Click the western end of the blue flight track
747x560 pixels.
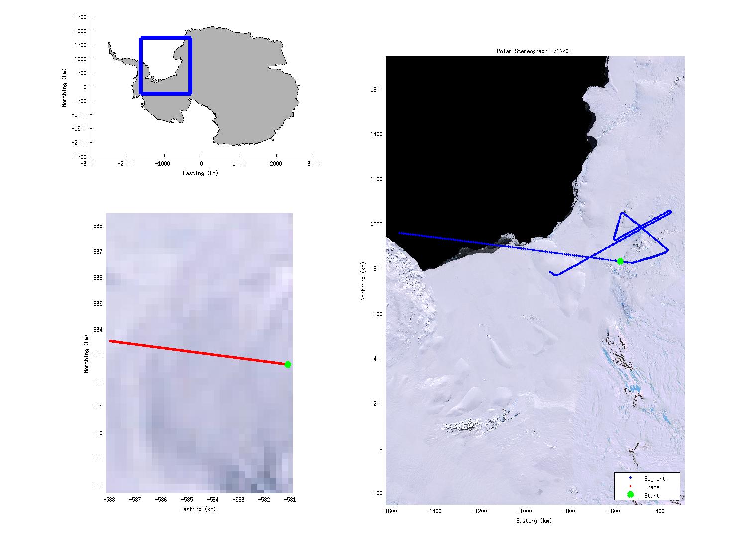tap(400, 233)
